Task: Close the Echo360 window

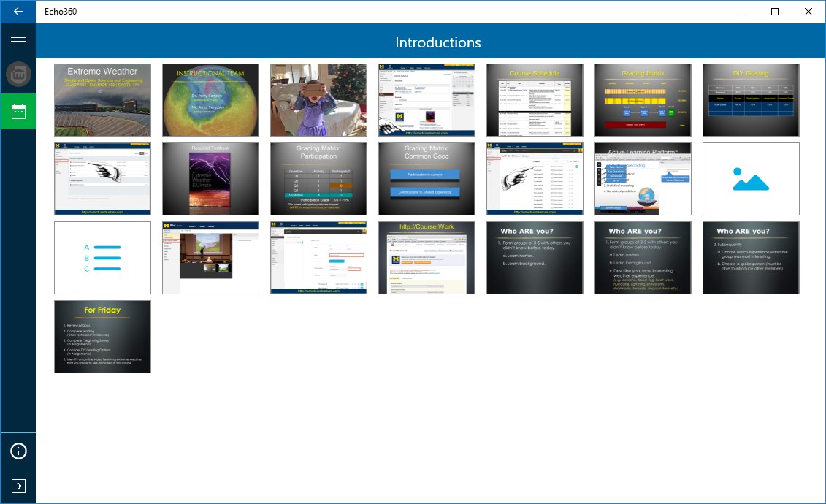Action: [808, 12]
